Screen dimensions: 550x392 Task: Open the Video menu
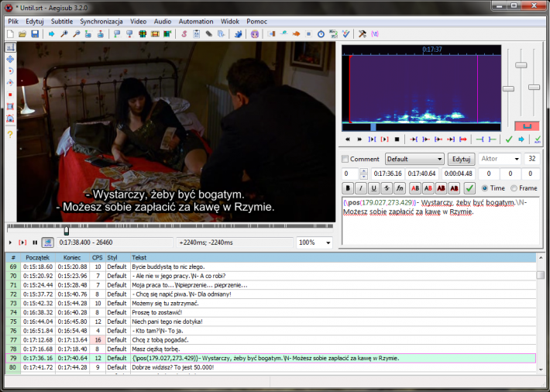pyautogui.click(x=138, y=22)
